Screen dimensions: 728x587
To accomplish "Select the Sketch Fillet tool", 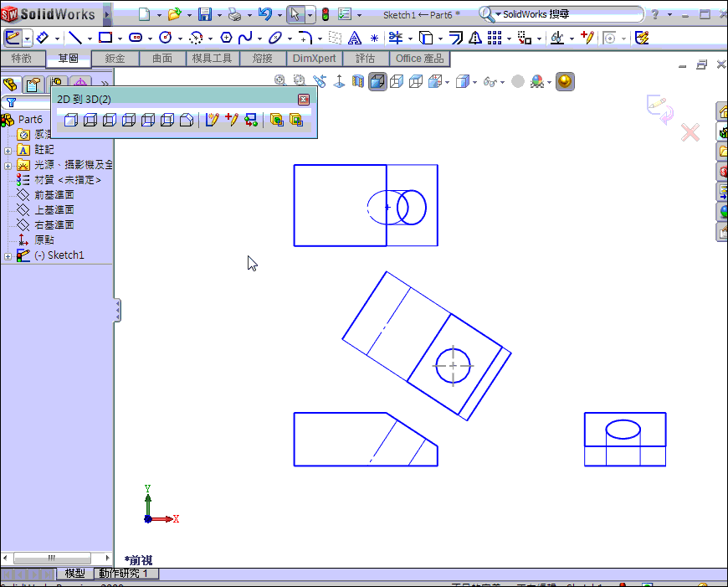I will 305,38.
